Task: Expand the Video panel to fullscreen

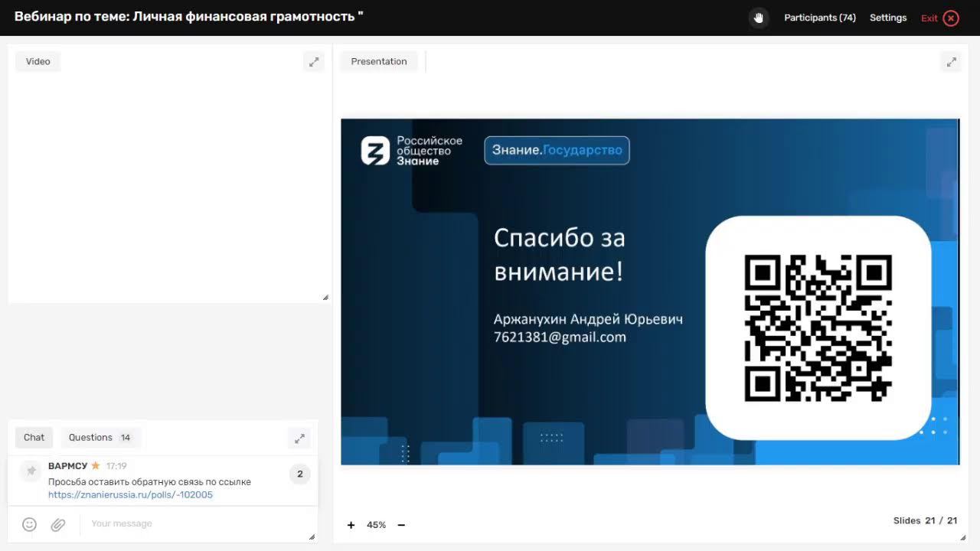Action: pos(314,62)
